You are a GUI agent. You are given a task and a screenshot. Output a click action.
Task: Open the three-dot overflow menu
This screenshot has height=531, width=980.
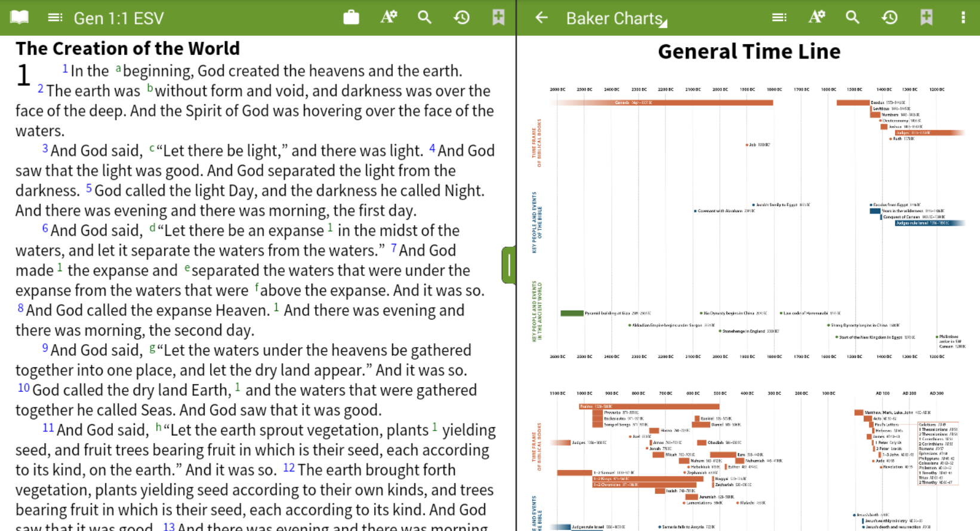coord(963,17)
